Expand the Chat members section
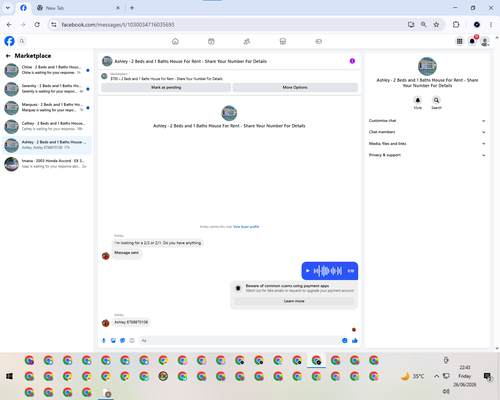The image size is (500, 400). click(x=427, y=132)
